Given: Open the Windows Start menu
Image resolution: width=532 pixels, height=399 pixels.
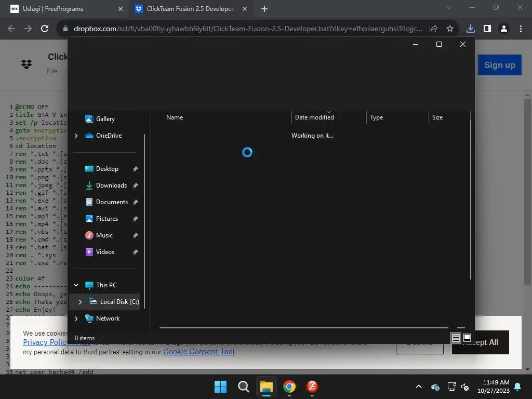Looking at the screenshot, I should [220, 387].
